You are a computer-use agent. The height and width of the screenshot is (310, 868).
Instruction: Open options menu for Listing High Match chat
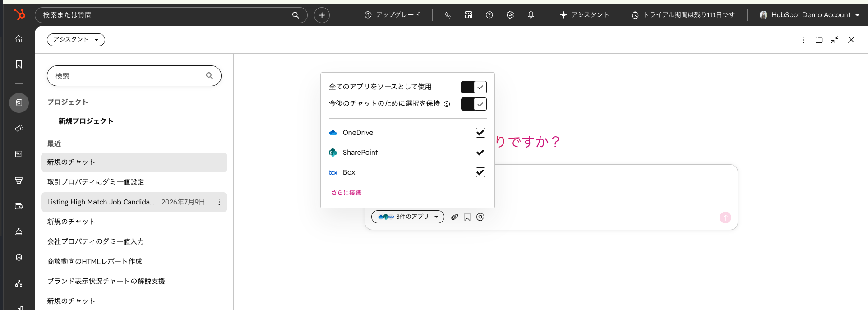click(219, 202)
